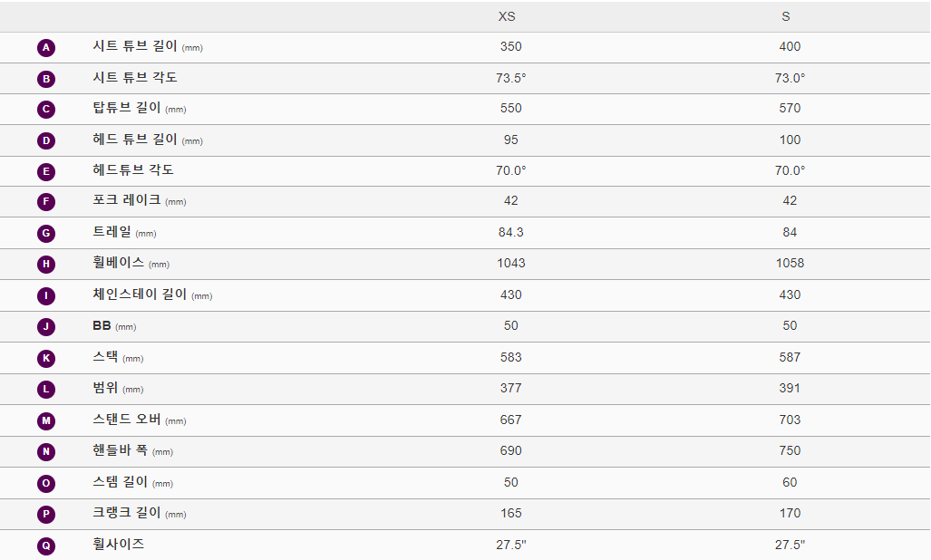Viewport: 931px width, 560px height.
Task: Select the M circle icon for 스탠드 오버
Action: click(46, 421)
